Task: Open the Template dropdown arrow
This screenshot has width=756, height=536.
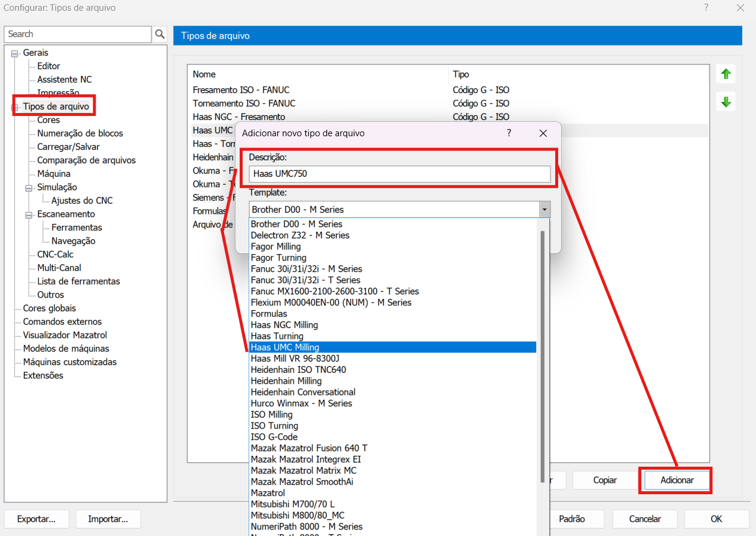Action: click(x=544, y=210)
